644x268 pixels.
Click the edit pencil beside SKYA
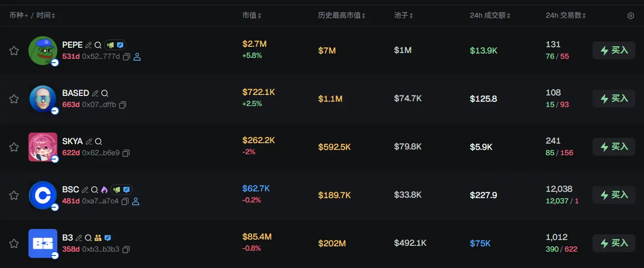pyautogui.click(x=89, y=142)
